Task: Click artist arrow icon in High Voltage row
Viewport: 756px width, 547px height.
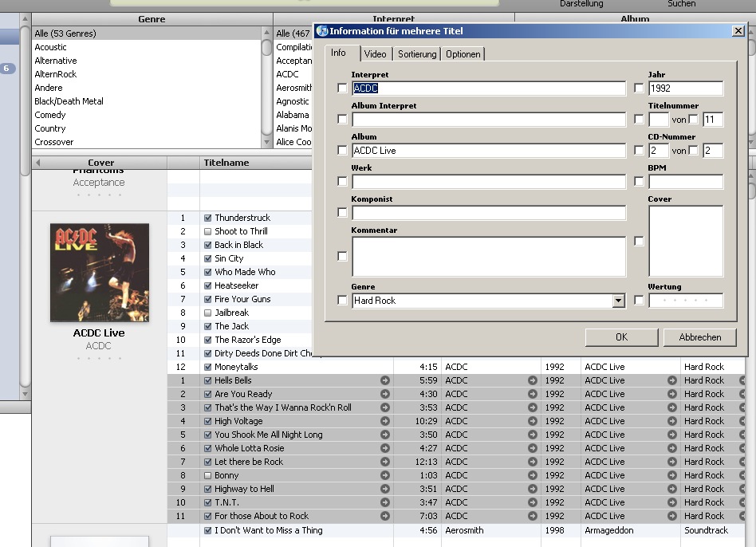Action: tap(532, 421)
